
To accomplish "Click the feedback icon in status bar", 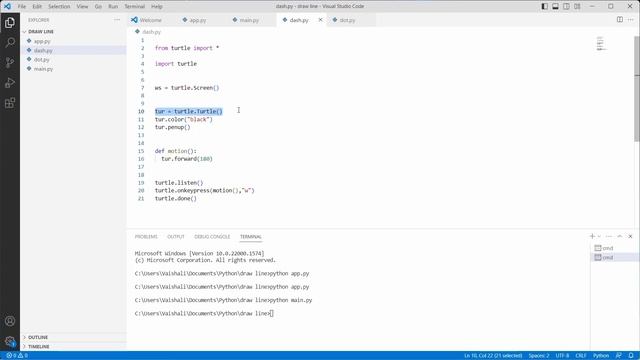I will pos(619,356).
